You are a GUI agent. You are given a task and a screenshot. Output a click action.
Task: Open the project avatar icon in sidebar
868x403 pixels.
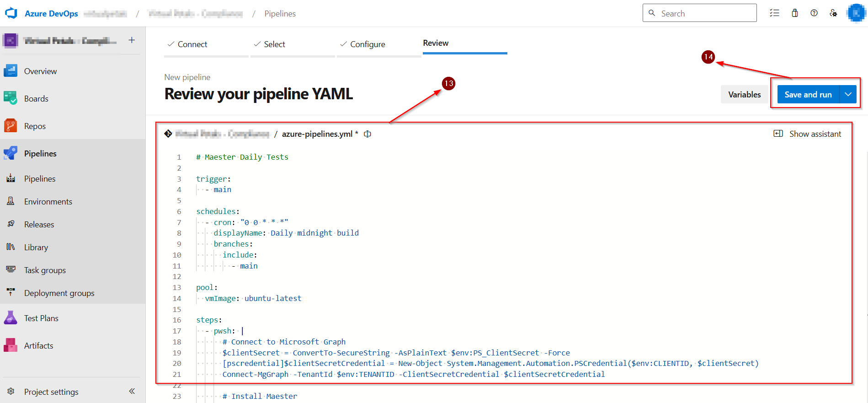pos(11,41)
